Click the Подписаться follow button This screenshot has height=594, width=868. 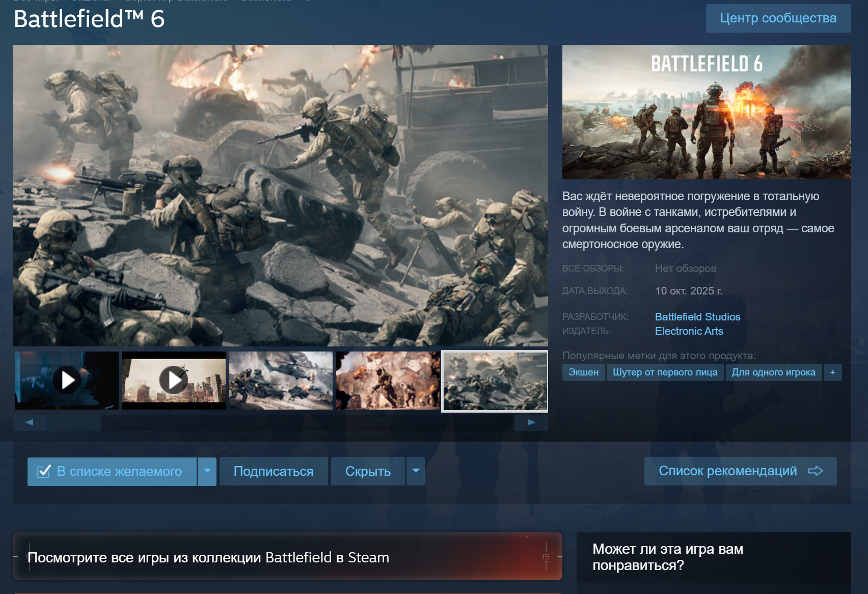point(274,471)
